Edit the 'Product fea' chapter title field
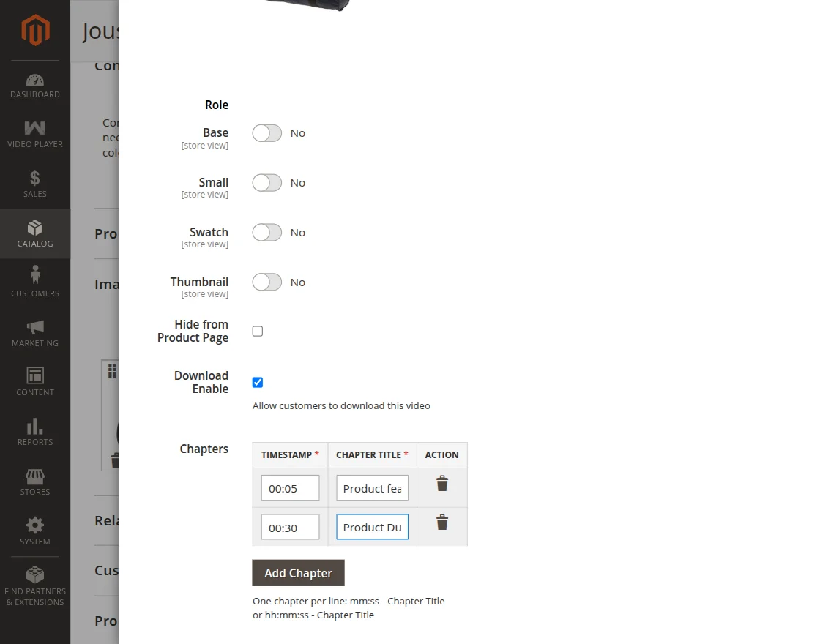 373,487
